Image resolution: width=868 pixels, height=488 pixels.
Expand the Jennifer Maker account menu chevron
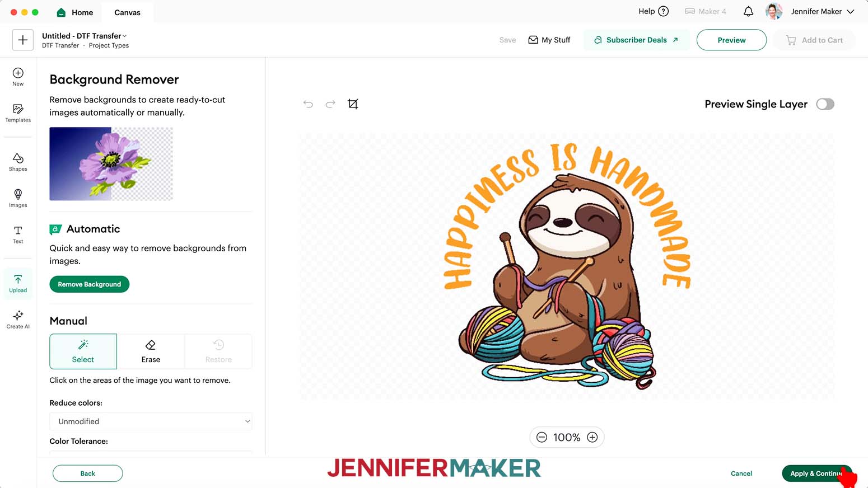(x=850, y=11)
